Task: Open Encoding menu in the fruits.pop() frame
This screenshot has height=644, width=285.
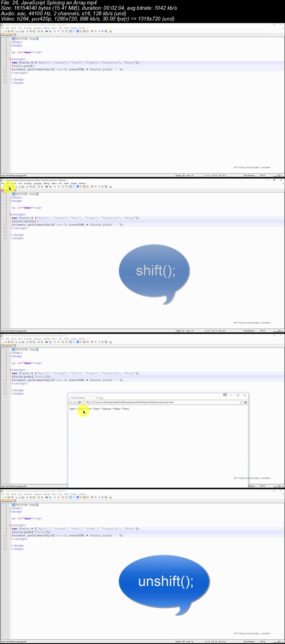Action: tap(28, 28)
